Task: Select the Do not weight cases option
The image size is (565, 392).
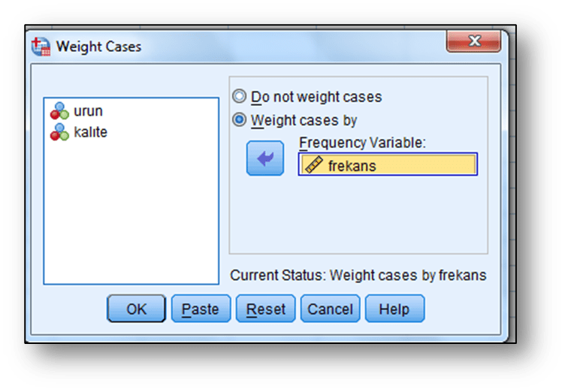Action: [x=240, y=97]
